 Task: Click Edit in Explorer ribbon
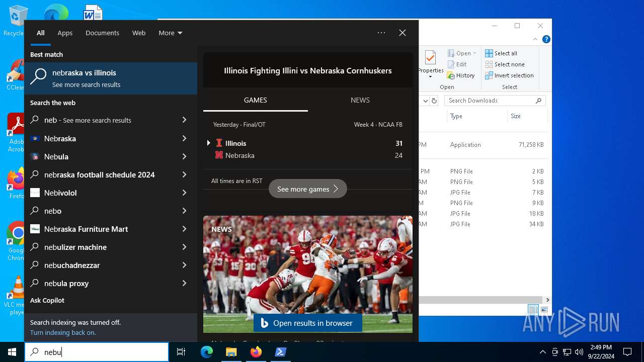click(457, 64)
